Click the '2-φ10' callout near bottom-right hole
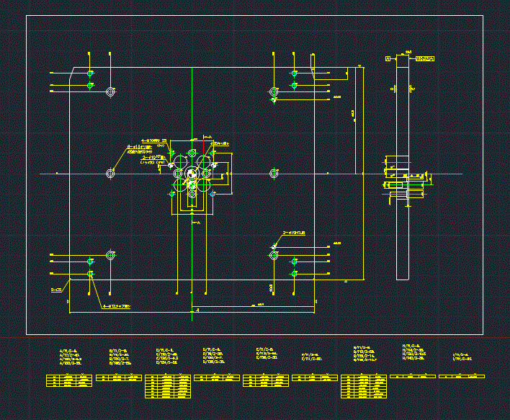510x420 pixels. [x=294, y=233]
